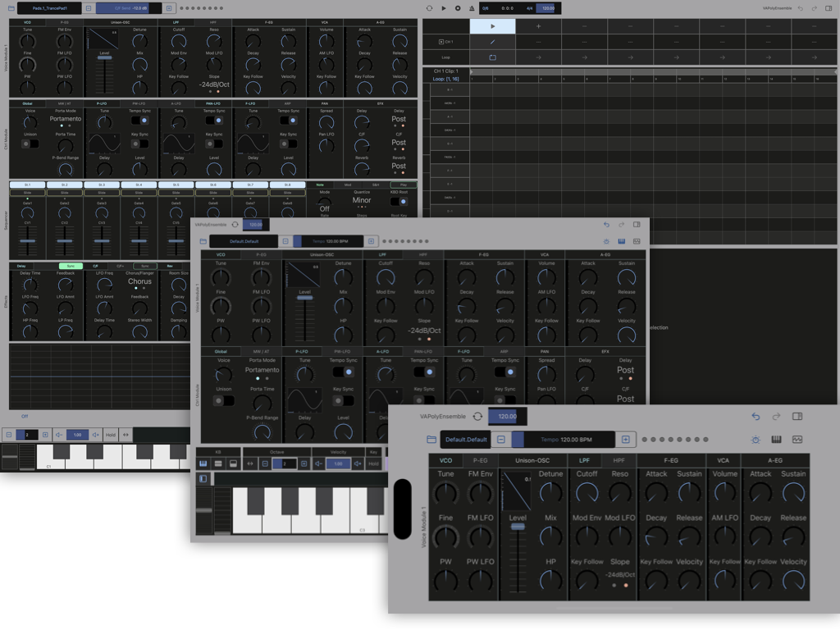Start transport playback in the sequencer toolbar
Screen dimensions: 840x630
(444, 8)
